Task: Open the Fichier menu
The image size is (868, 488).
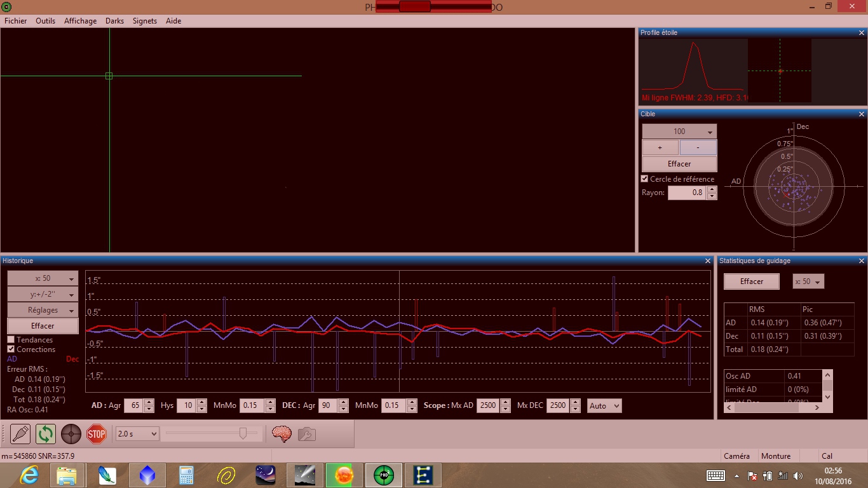Action: point(16,21)
